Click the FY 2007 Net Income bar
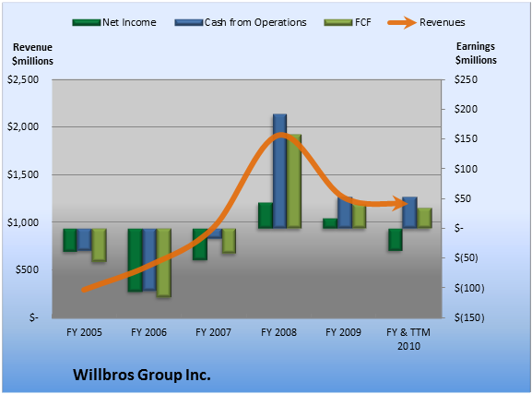The height and width of the screenshot is (394, 532). [x=200, y=245]
